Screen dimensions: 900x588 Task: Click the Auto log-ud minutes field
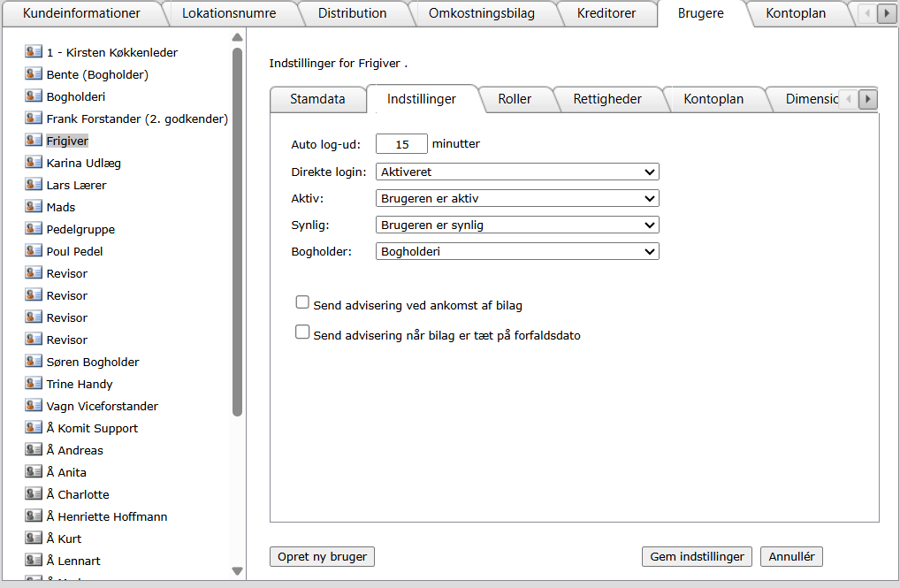coord(401,143)
